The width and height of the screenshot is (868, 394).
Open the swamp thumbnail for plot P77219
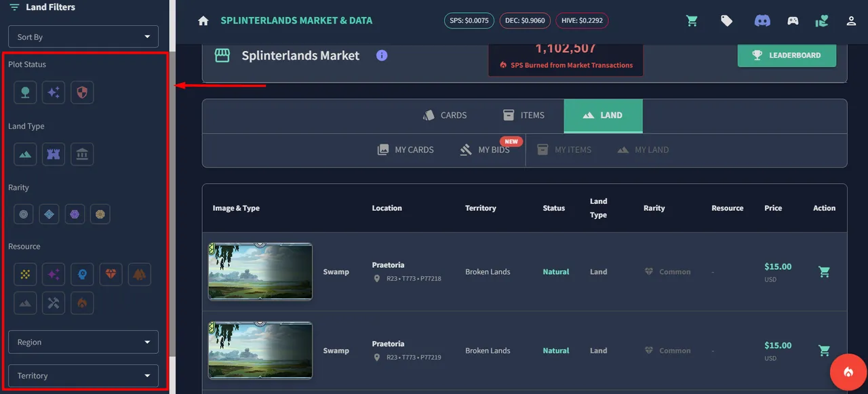coord(260,350)
